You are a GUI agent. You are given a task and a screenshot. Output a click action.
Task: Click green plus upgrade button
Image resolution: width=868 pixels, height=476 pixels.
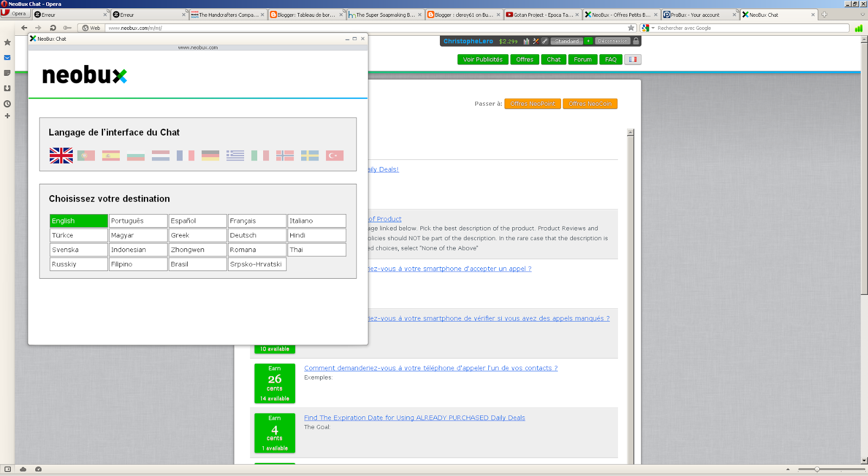click(x=588, y=41)
